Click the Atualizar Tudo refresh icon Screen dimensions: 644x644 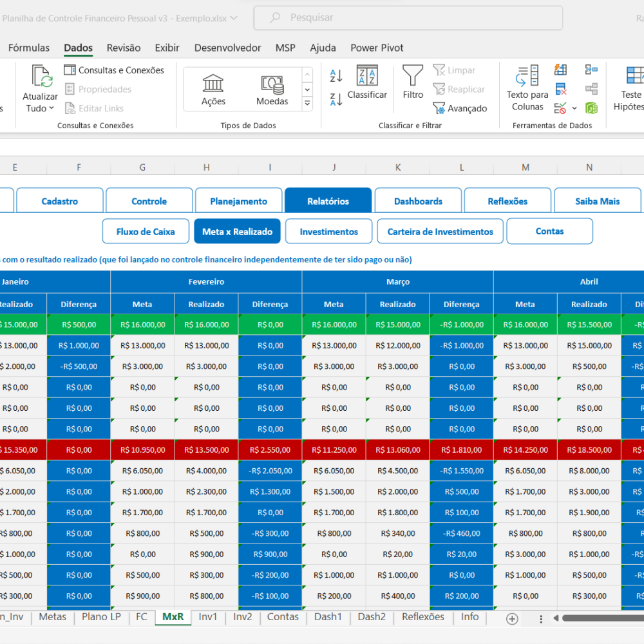pos(43,76)
